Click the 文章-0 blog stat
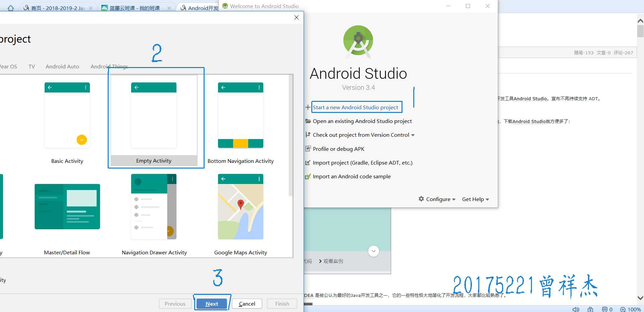Viewport: 644px width, 312px height. click(x=603, y=53)
